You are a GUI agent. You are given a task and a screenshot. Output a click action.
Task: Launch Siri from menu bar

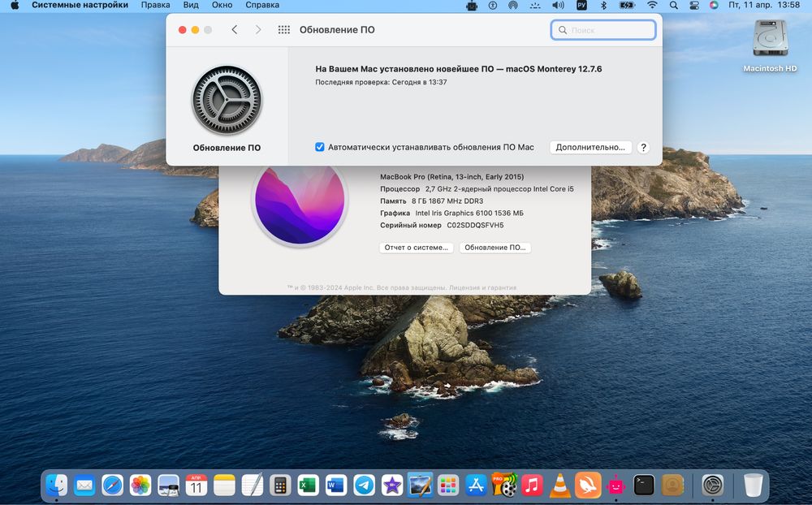coord(714,5)
